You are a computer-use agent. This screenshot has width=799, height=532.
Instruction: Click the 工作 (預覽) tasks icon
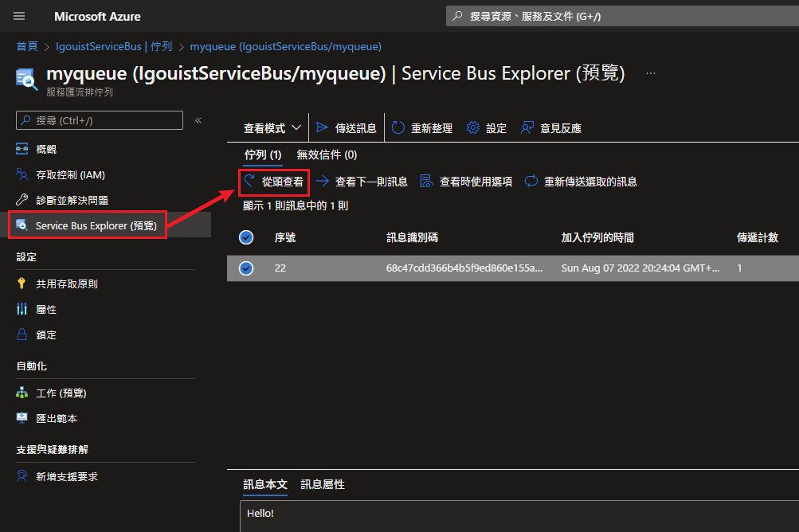coord(22,393)
